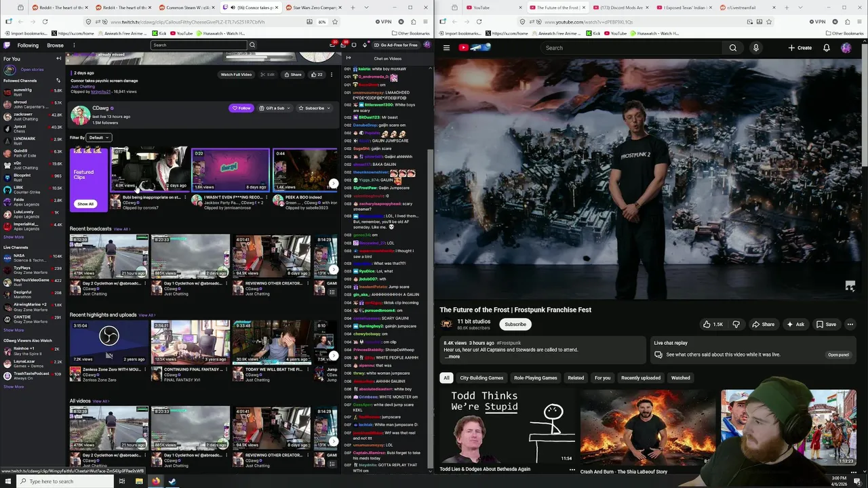Bookmark the YouTube page with star
Image resolution: width=868 pixels, height=488 pixels.
[768, 22]
